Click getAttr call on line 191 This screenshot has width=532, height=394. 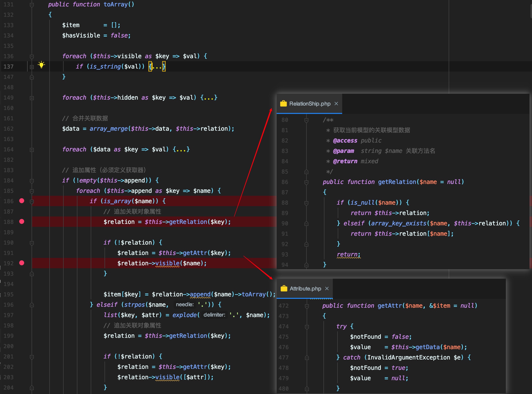(x=195, y=253)
